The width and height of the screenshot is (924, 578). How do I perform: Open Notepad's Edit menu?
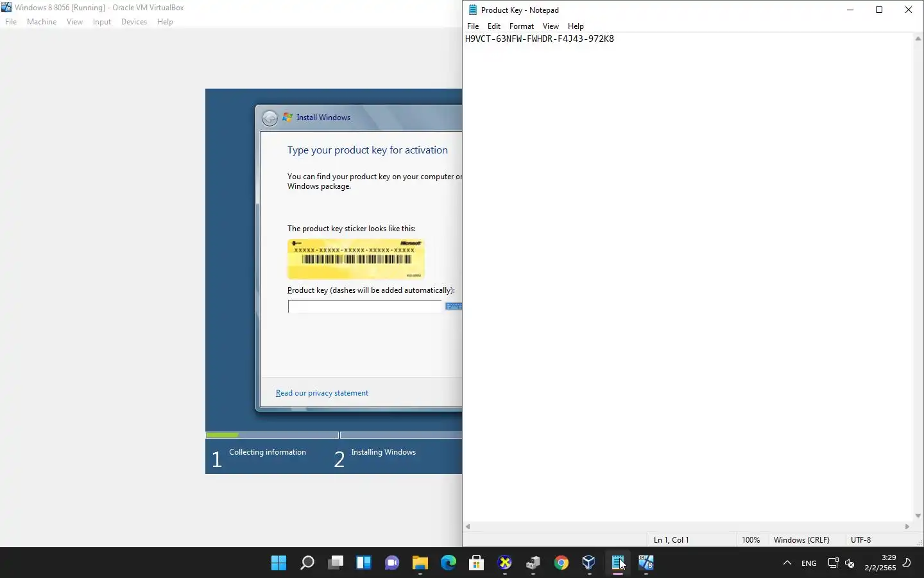tap(494, 26)
